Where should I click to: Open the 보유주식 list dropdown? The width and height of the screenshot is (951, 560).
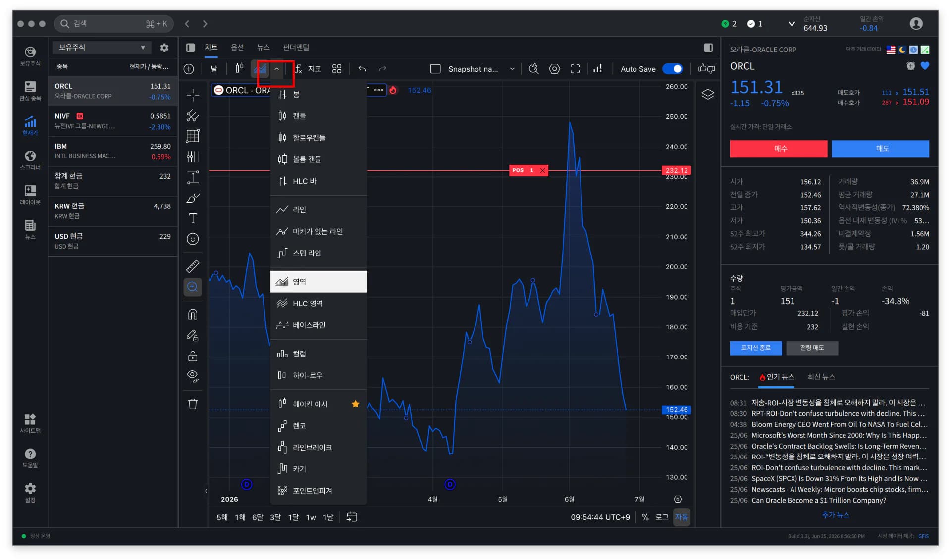[102, 48]
